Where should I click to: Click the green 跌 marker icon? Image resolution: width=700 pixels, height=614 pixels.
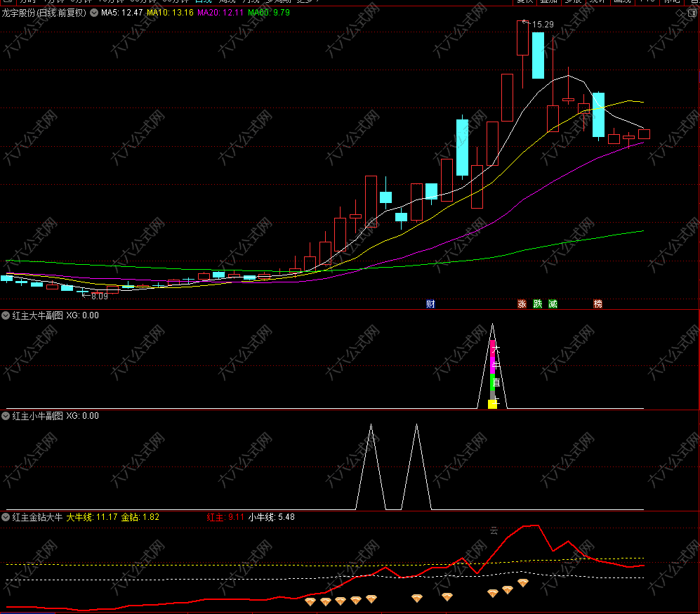pos(538,304)
